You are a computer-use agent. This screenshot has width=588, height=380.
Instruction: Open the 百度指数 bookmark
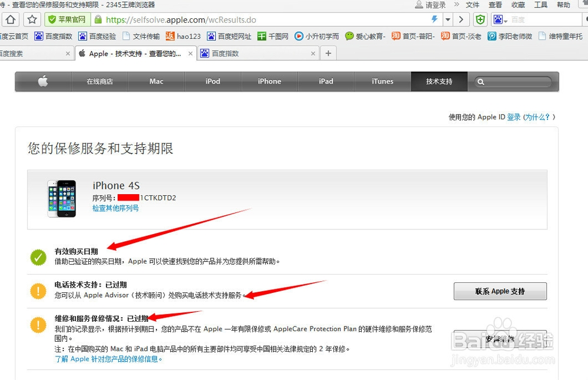click(54, 36)
